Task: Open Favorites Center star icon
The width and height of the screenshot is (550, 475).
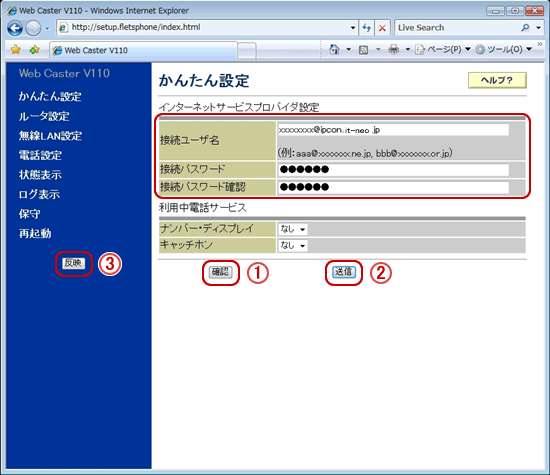Action: (15, 49)
